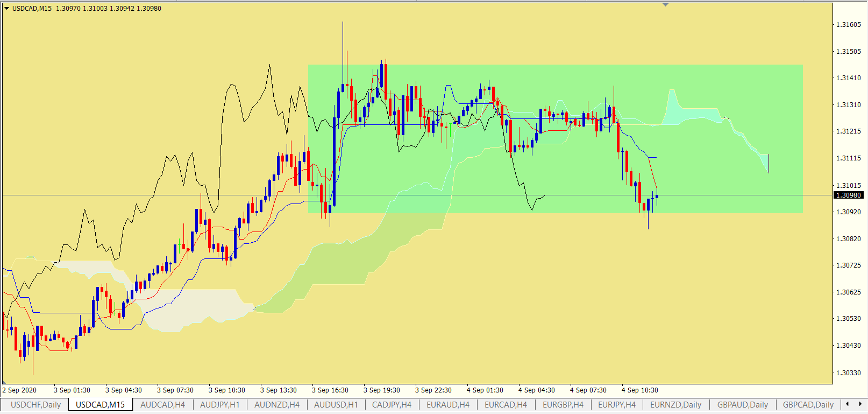
Task: Select the AUDUSD,H1 chart tab
Action: pos(336,404)
